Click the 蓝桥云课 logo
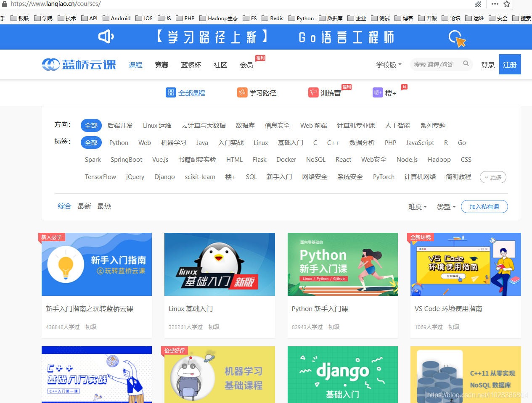 pos(79,64)
